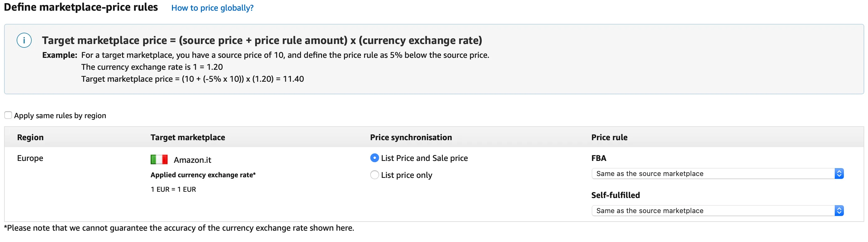Click the 'Price synchronisation' column header
The width and height of the screenshot is (868, 242).
(x=411, y=137)
